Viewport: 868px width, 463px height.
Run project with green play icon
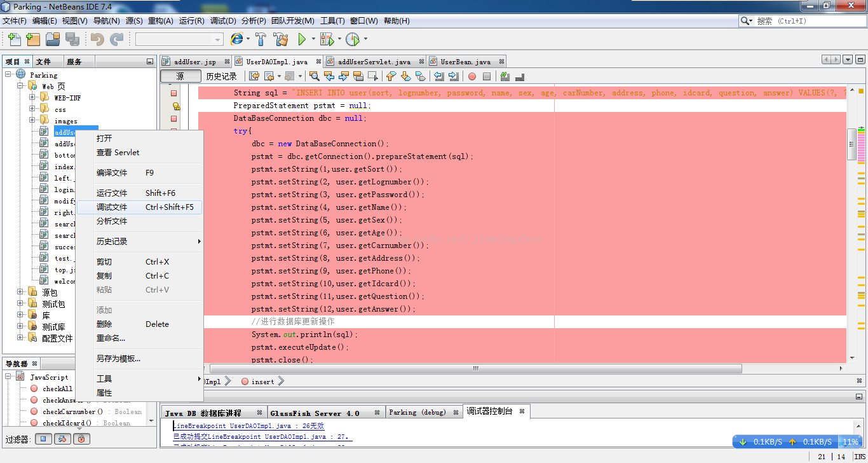302,39
